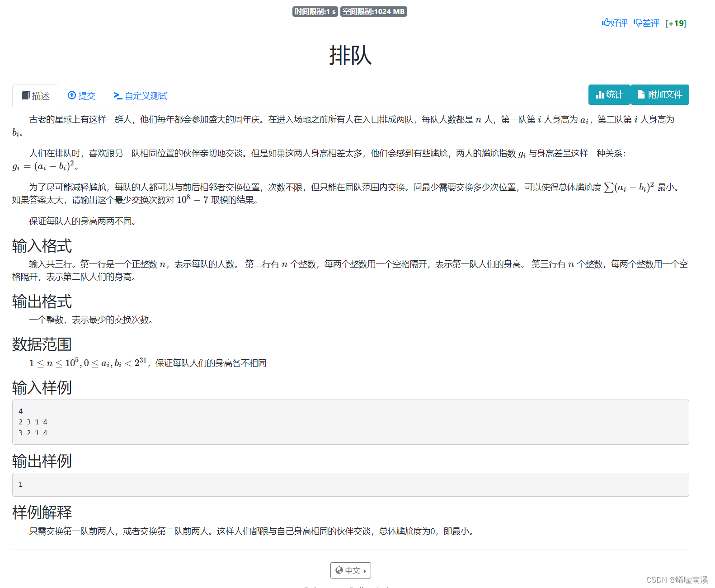Image resolution: width=715 pixels, height=588 pixels.
Task: Open the 提交 tab
Action: pyautogui.click(x=81, y=96)
